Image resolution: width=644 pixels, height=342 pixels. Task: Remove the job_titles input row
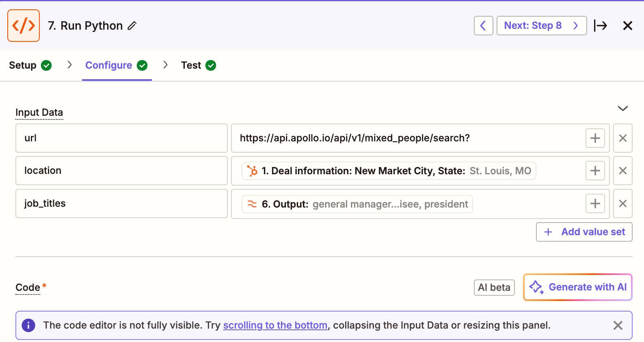click(x=622, y=203)
